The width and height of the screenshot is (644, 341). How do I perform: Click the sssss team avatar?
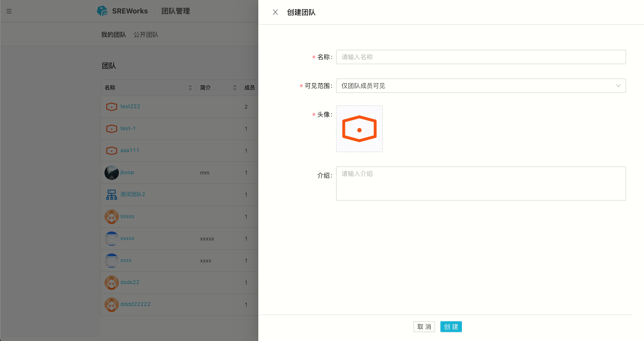pyautogui.click(x=111, y=217)
